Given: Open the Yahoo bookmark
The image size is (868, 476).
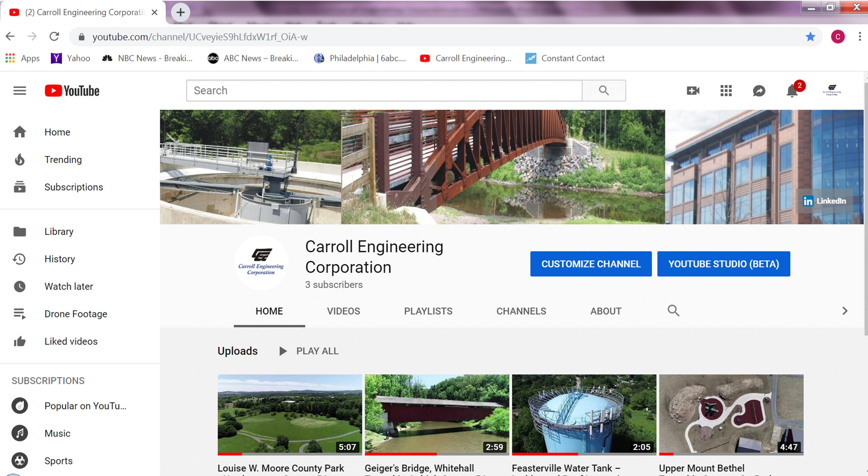Looking at the screenshot, I should (x=71, y=58).
